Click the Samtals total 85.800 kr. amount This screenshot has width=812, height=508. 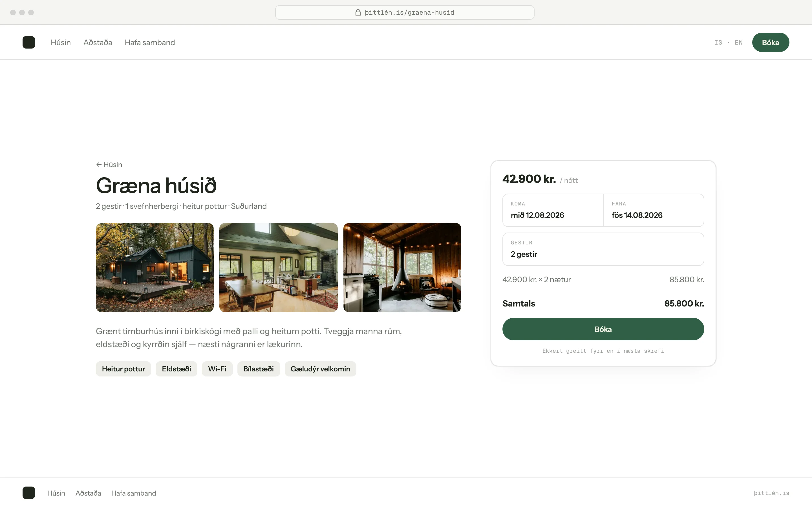pyautogui.click(x=684, y=303)
